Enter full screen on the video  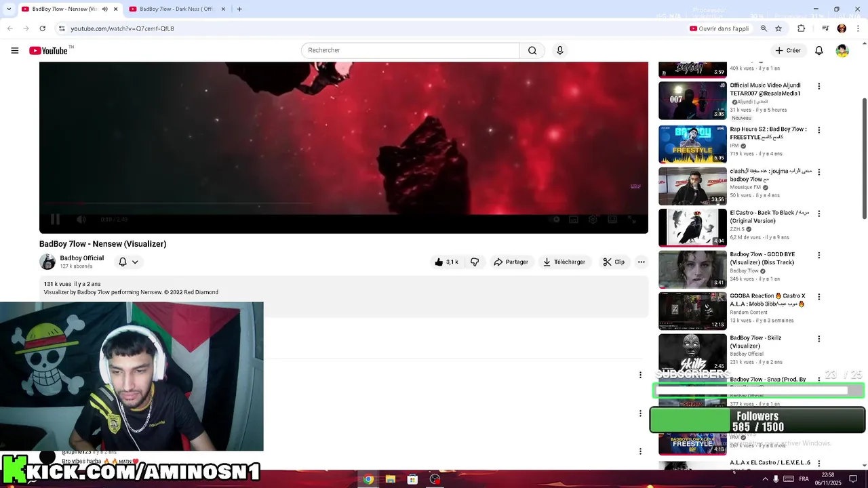[632, 219]
